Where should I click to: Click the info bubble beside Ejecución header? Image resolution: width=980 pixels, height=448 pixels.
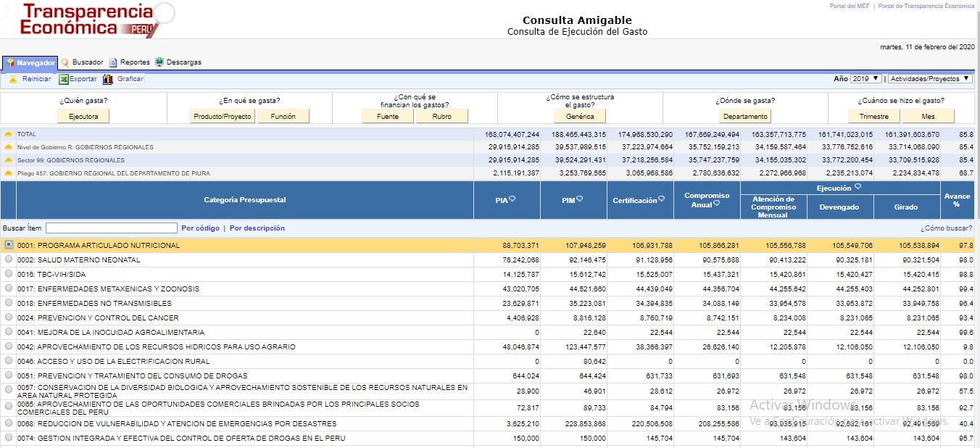point(857,187)
